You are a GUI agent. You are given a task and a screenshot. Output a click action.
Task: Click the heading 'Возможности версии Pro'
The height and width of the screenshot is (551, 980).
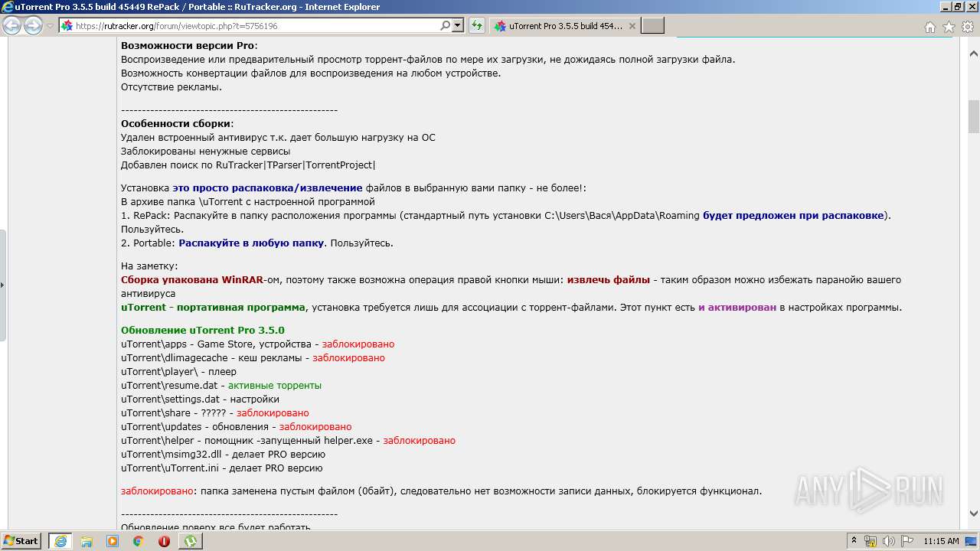(x=188, y=46)
